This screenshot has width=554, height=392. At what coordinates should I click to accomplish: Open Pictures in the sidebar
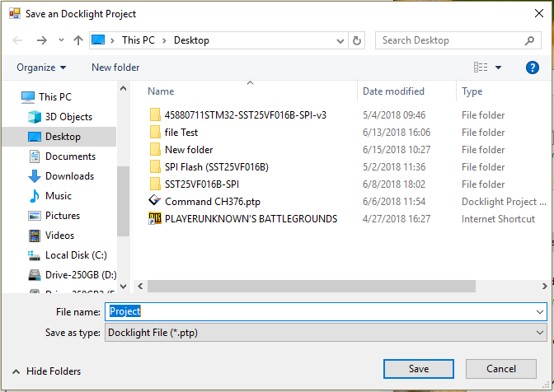click(63, 216)
